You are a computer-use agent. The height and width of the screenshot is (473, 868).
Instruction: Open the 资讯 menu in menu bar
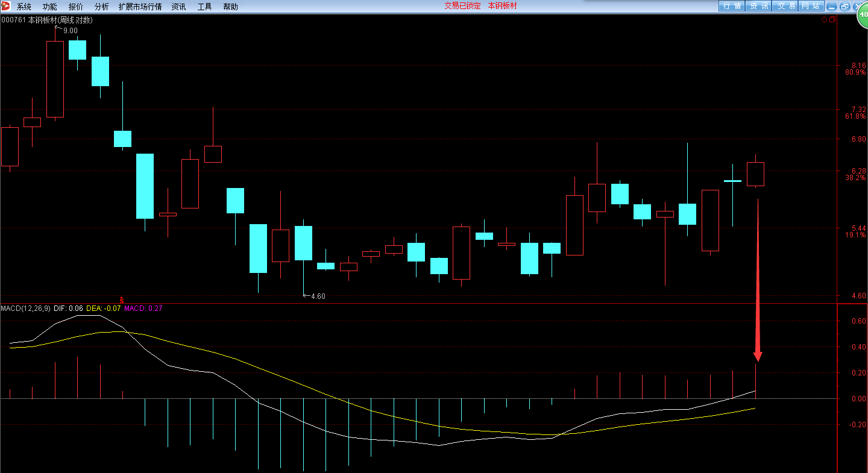[179, 7]
